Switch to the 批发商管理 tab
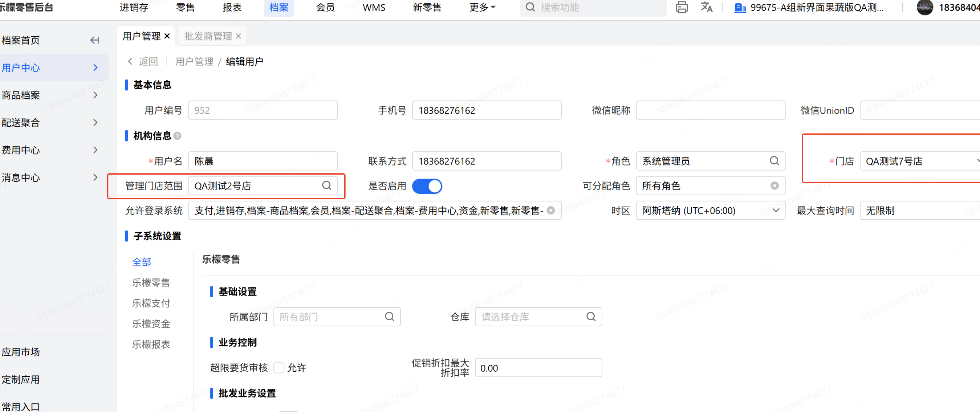 tap(208, 36)
